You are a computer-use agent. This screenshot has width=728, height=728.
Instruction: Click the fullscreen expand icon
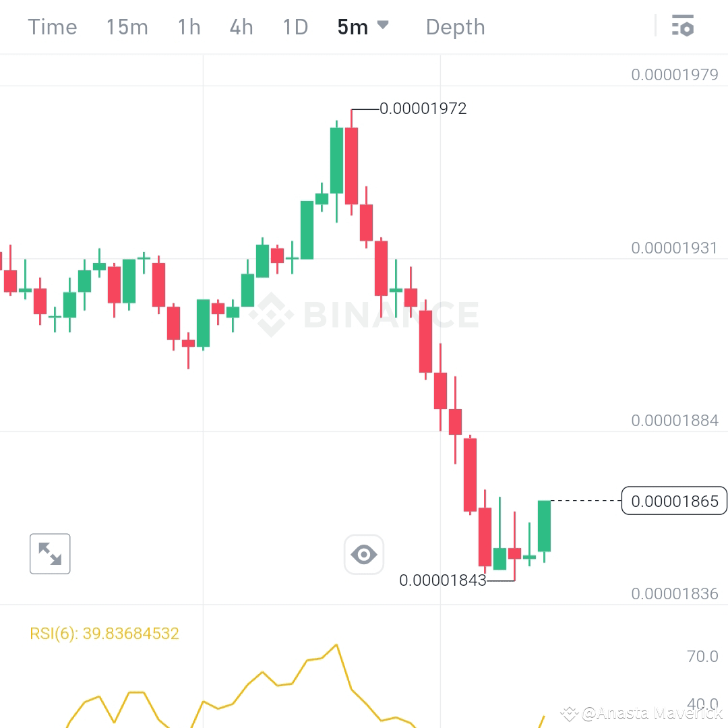coord(51,553)
